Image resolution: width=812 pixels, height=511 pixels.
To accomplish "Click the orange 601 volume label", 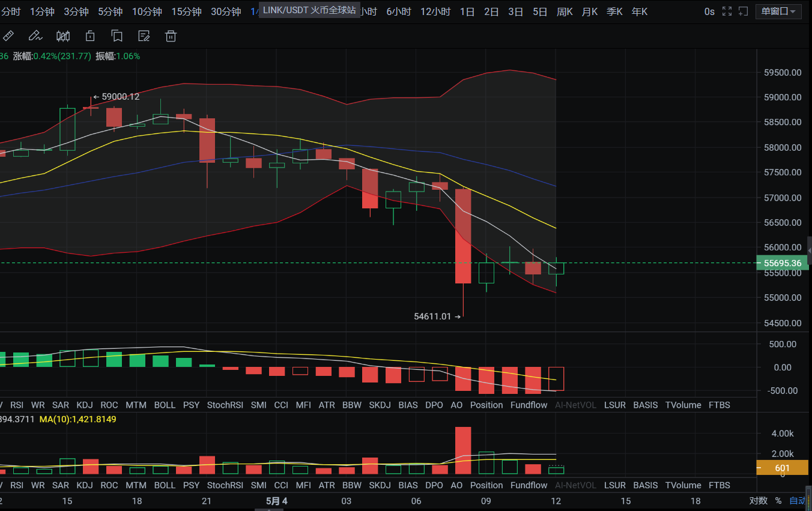I will (x=783, y=468).
